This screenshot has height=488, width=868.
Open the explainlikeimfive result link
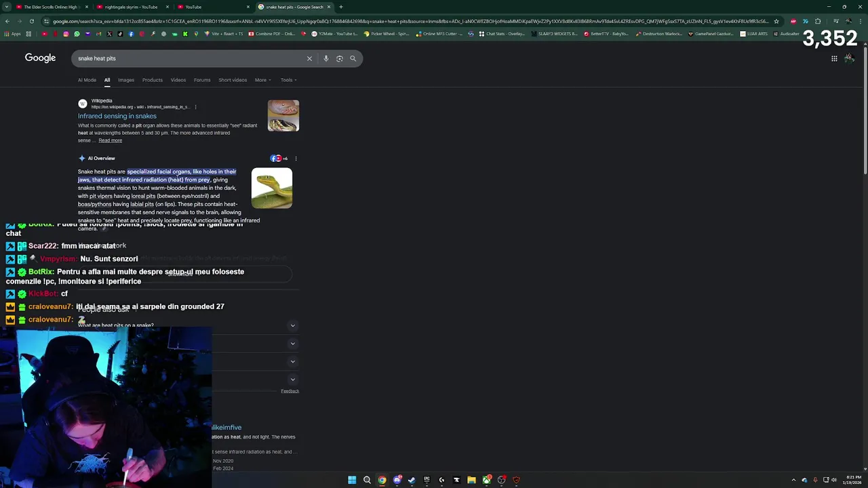226,428
